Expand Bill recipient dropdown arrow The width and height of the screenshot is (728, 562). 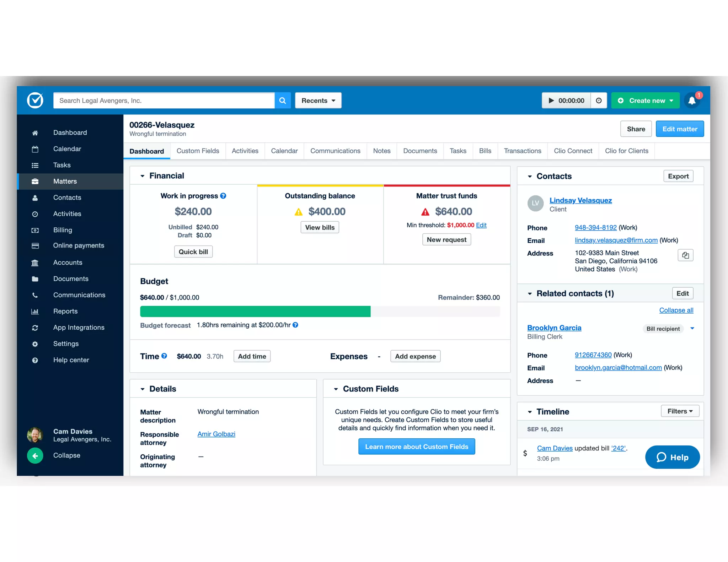click(x=692, y=329)
